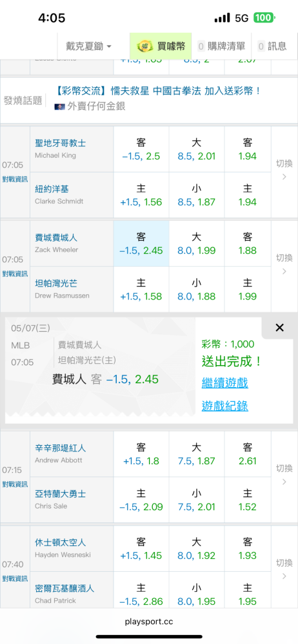Click the coin icon beside 買噱幣

pyautogui.click(x=144, y=46)
